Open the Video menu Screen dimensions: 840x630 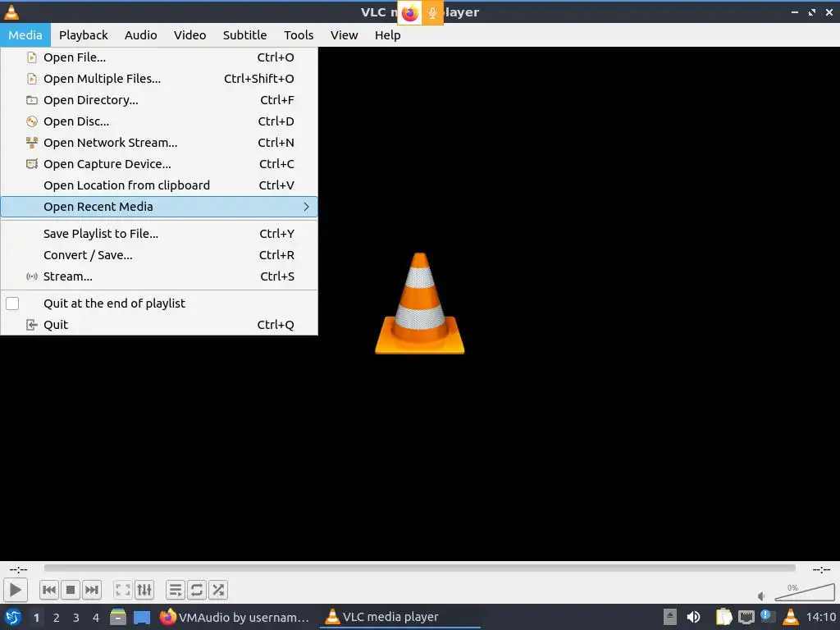tap(189, 34)
